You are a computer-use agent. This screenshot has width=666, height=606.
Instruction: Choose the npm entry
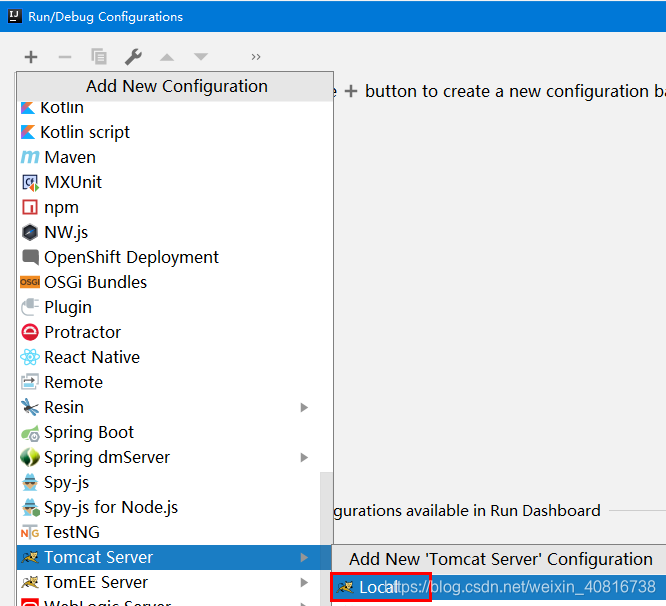tap(175, 207)
